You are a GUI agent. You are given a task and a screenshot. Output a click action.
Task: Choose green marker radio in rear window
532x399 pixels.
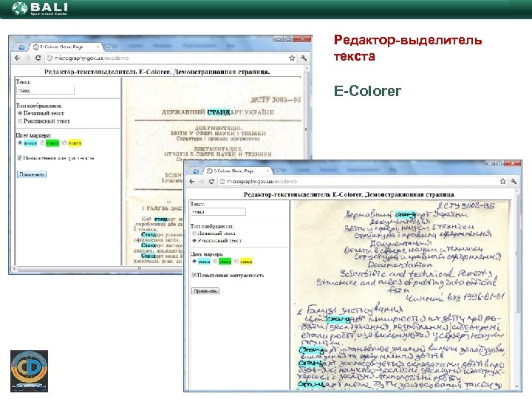pyautogui.click(x=42, y=143)
